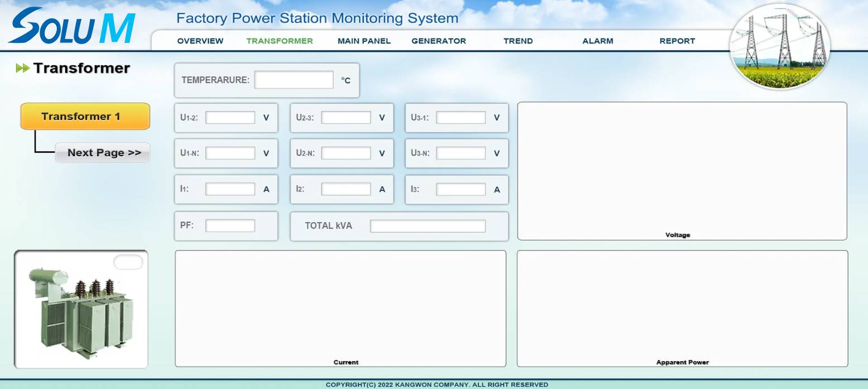The height and width of the screenshot is (389, 868).
Task: Open the OVERVIEW tab
Action: [x=200, y=41]
